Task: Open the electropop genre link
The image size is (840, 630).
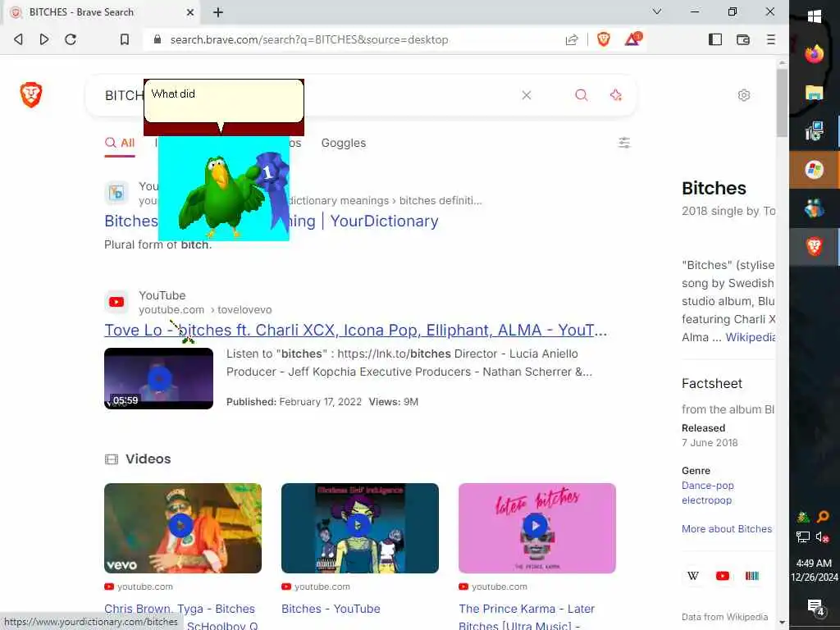Action: 706,500
